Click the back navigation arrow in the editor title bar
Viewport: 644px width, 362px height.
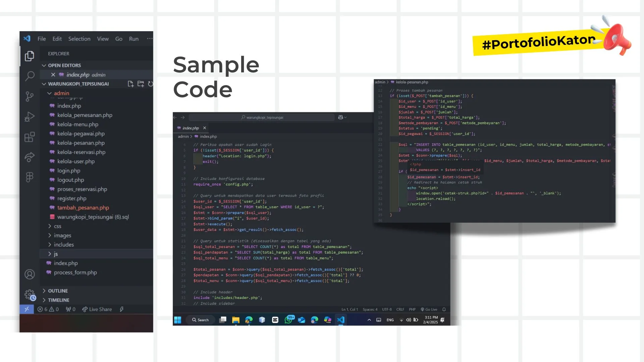click(175, 117)
